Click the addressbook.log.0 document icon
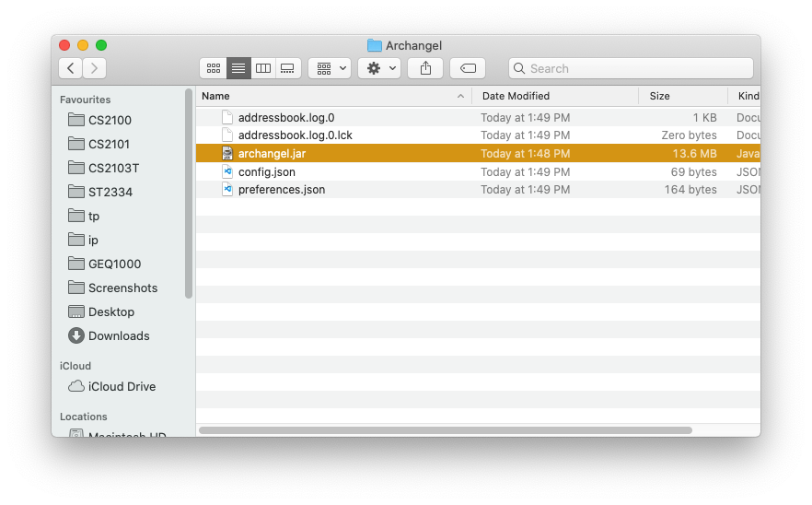Screen dimensions: 812x505 (226, 117)
